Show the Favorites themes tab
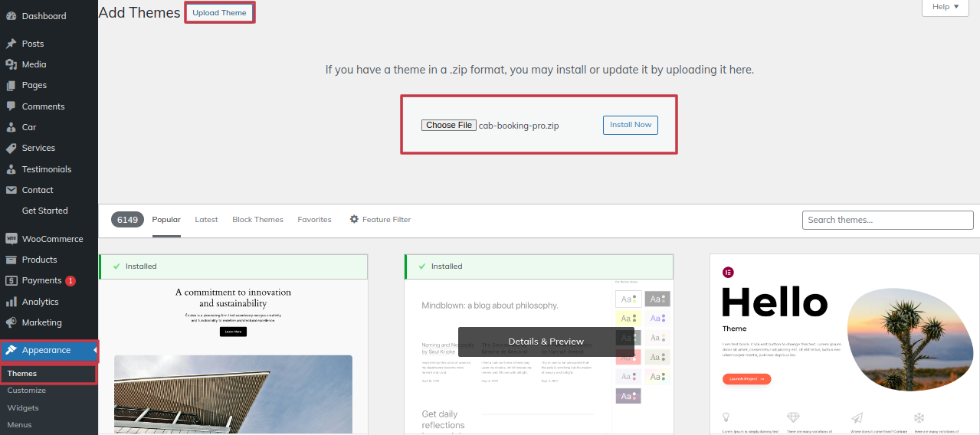Screen dimensions: 980x435 [314, 219]
